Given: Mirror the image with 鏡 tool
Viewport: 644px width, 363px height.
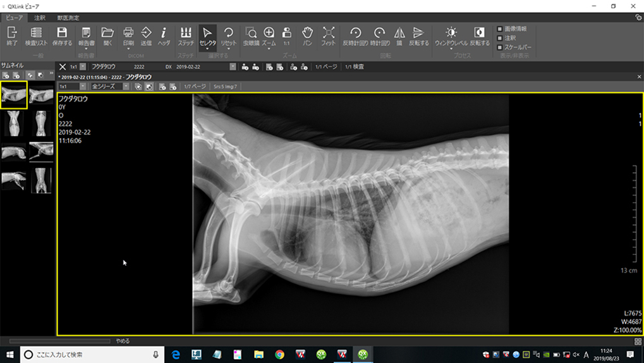Looking at the screenshot, I should (399, 35).
